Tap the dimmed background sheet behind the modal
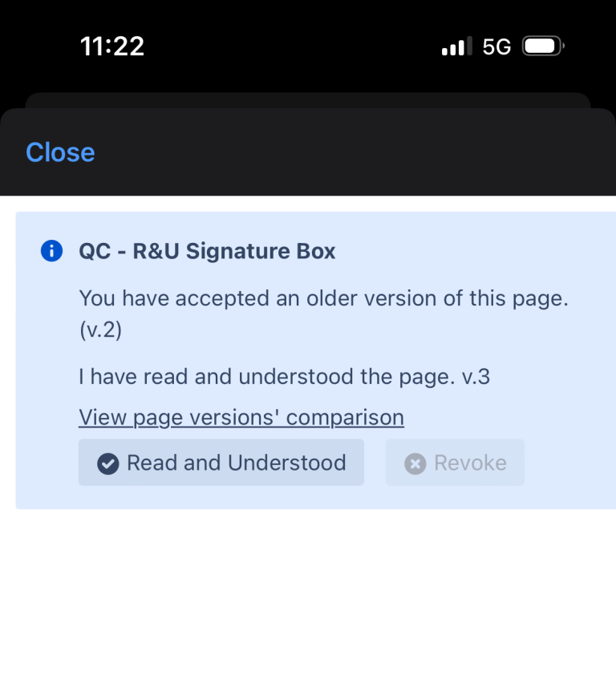The image size is (616, 676). (x=308, y=99)
